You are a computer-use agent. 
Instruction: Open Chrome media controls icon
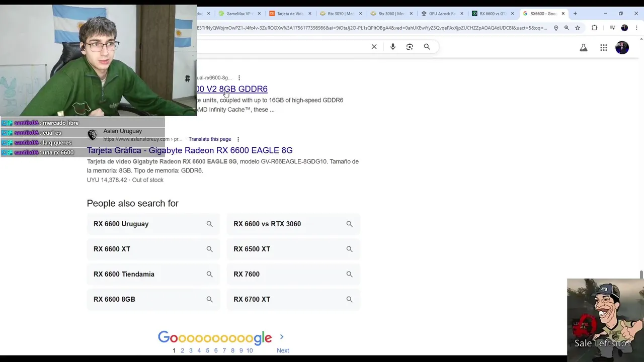coord(612,28)
